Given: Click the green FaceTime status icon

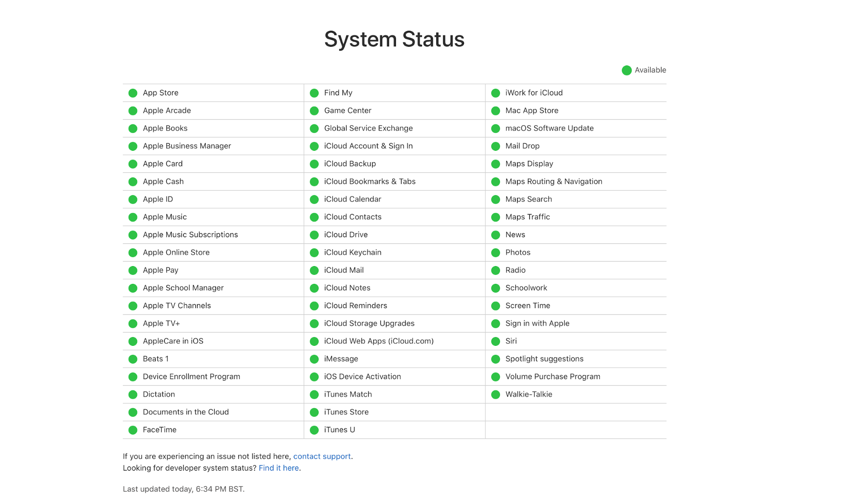Looking at the screenshot, I should 133,429.
